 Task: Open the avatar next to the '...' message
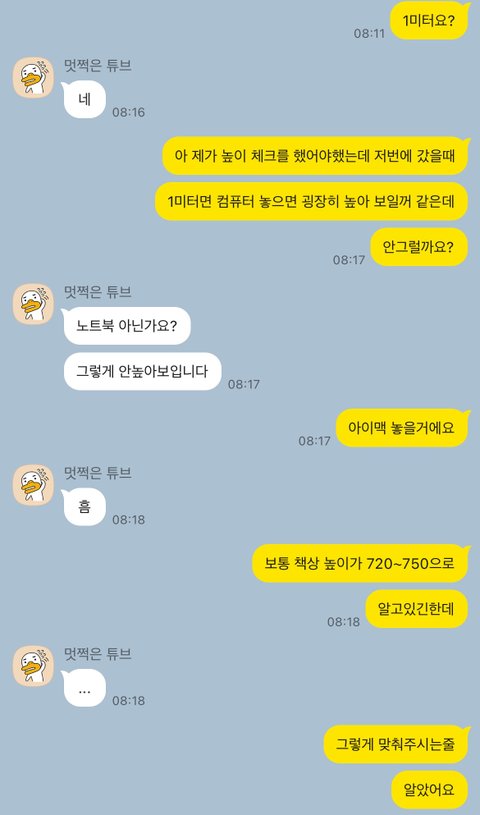tap(33, 666)
